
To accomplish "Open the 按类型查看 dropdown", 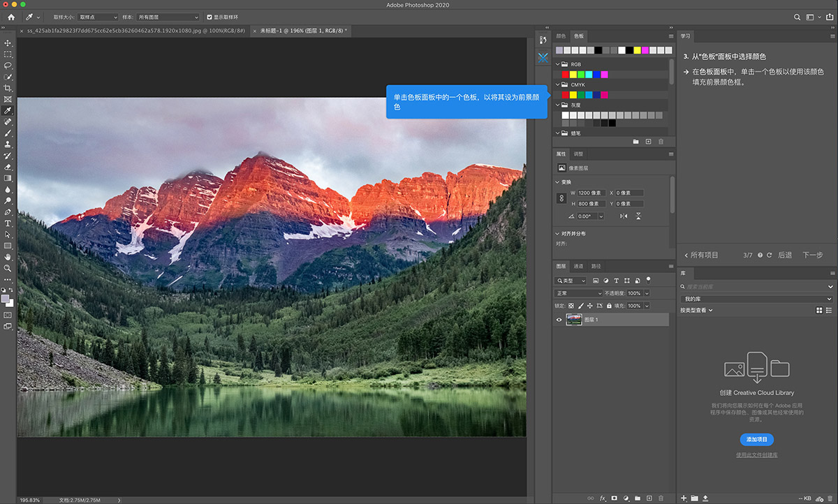I will coord(696,310).
